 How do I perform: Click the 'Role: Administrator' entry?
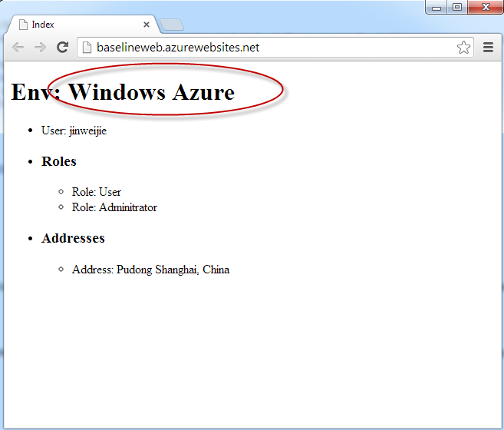click(x=114, y=207)
